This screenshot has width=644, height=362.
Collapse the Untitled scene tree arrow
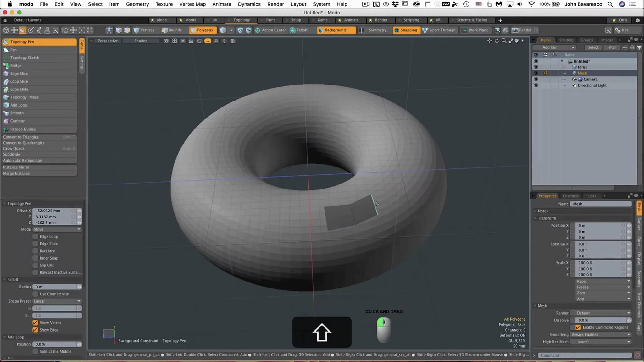click(562, 61)
